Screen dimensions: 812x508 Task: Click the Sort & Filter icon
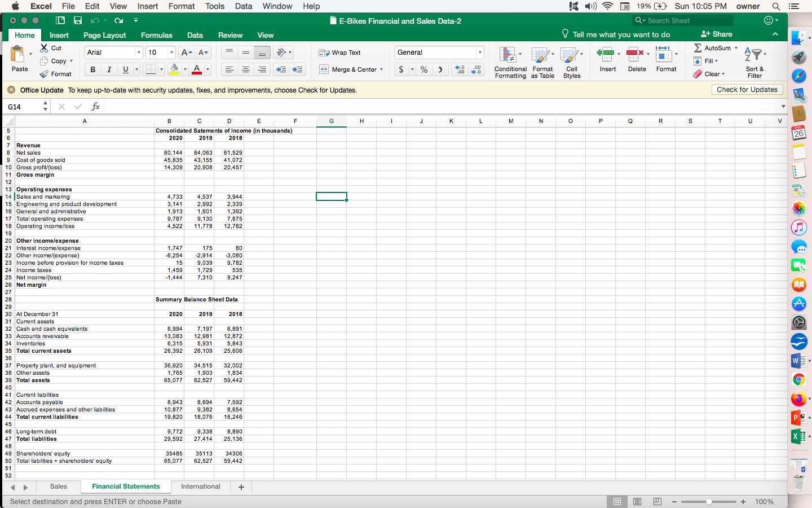(x=753, y=55)
